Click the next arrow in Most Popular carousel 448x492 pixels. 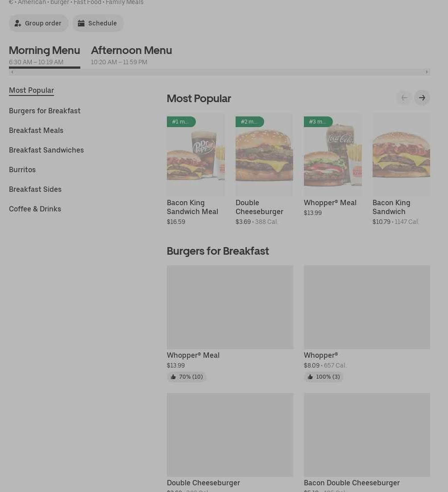coord(422,98)
